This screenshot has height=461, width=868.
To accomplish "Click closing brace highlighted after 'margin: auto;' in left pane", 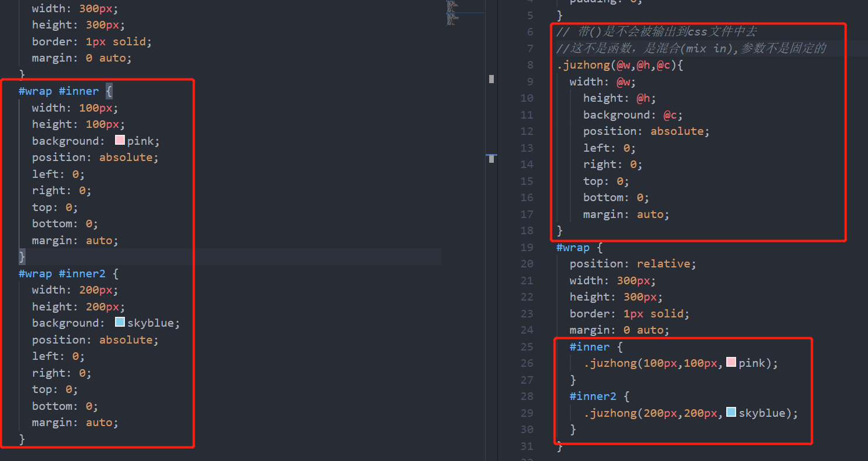I will [x=22, y=256].
